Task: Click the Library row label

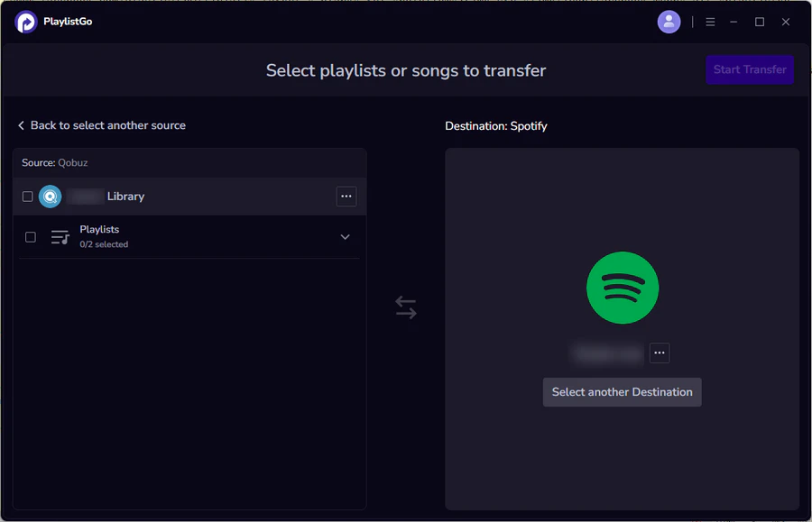Action: 125,197
